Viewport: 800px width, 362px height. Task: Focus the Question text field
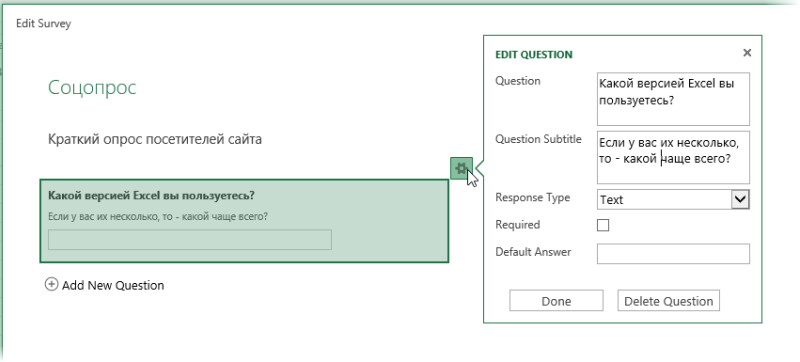coord(673,99)
